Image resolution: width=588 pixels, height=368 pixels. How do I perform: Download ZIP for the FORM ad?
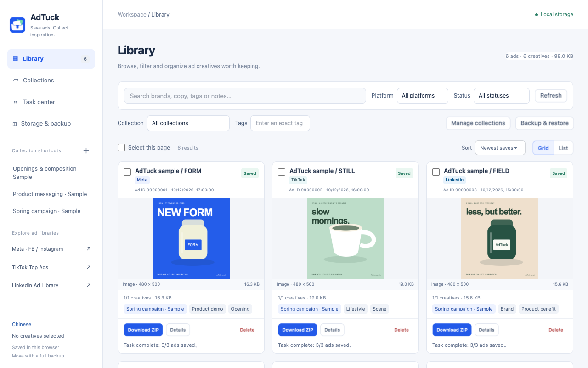click(x=143, y=330)
